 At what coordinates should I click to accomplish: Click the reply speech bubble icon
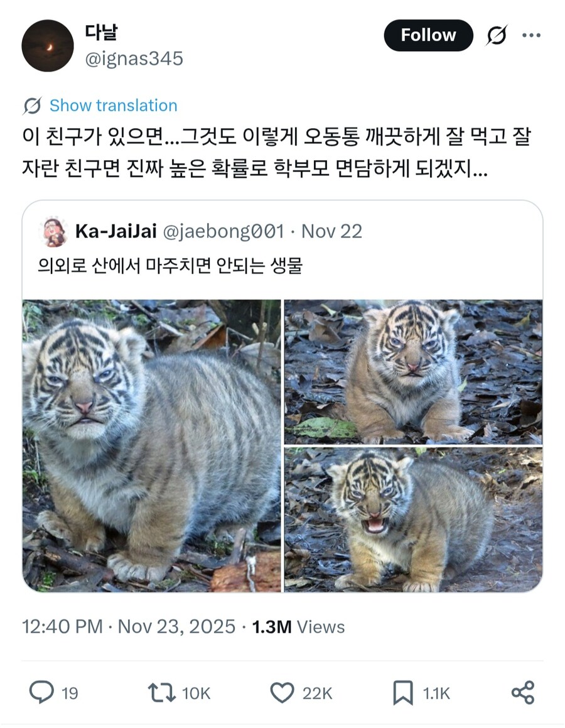tap(42, 692)
